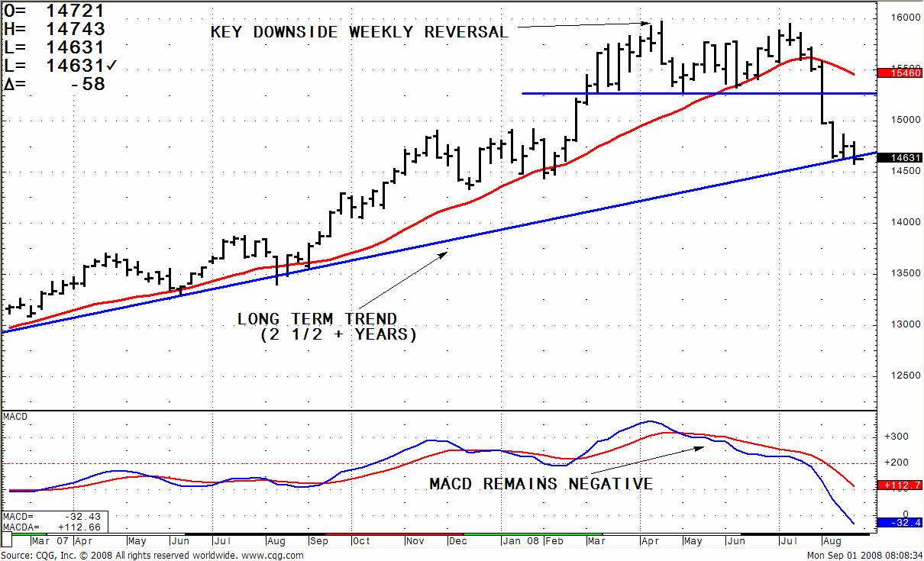Select the Jan 08 marker on the time axis
Screen dimensions: 924x561
(x=523, y=541)
